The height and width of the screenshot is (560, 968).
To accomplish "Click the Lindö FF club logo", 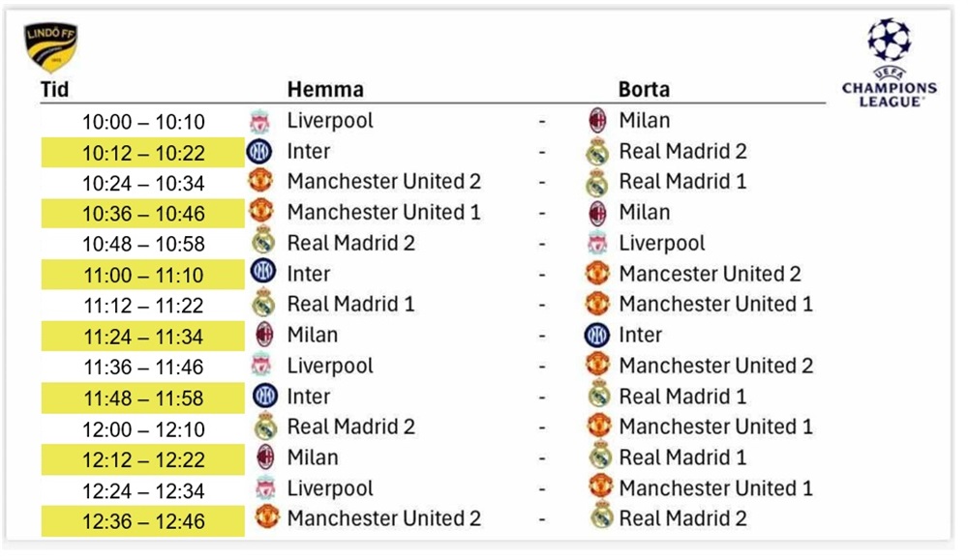I will coord(50,47).
